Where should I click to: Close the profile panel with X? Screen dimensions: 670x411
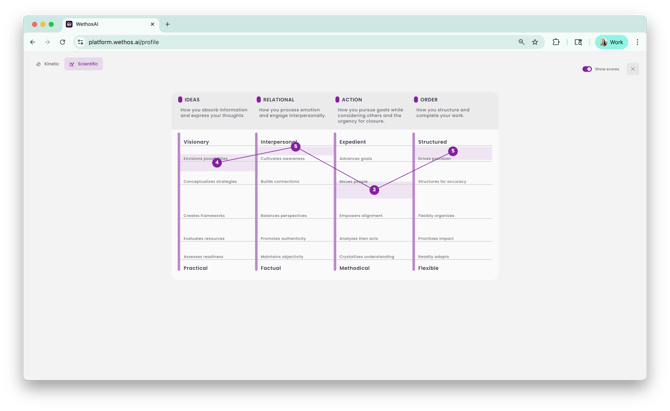click(633, 69)
